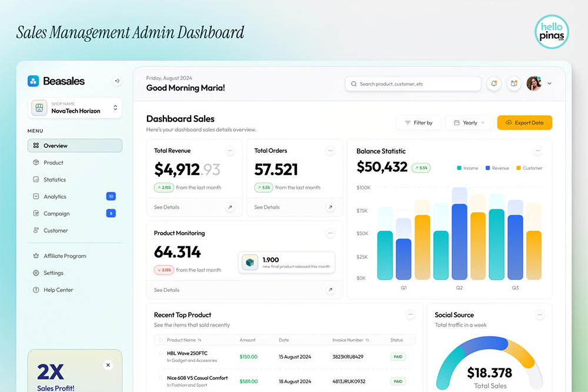Check the HBL Wave 250FTC row checkbox
The image size is (588, 392).
[161, 353]
